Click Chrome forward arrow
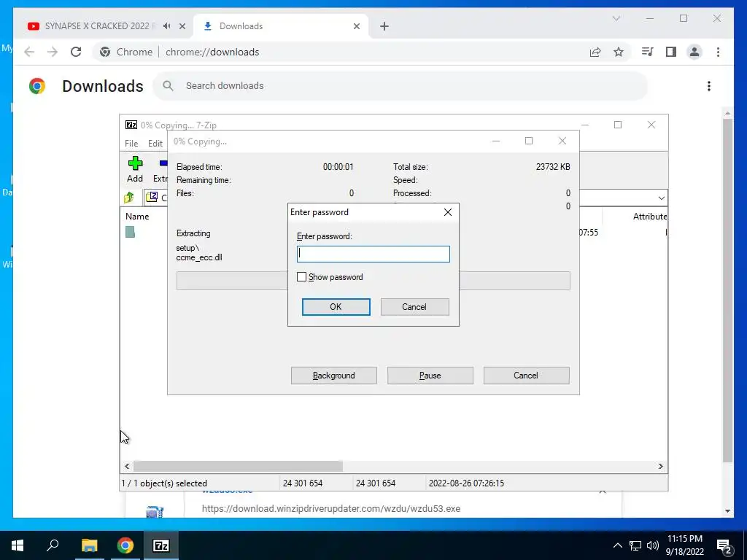The width and height of the screenshot is (747, 560). [x=53, y=52]
